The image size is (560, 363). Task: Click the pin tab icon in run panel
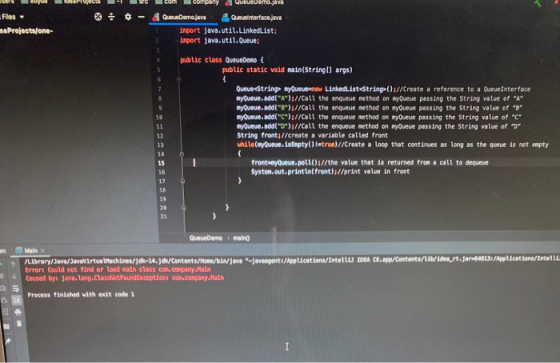pyautogui.click(x=8, y=341)
